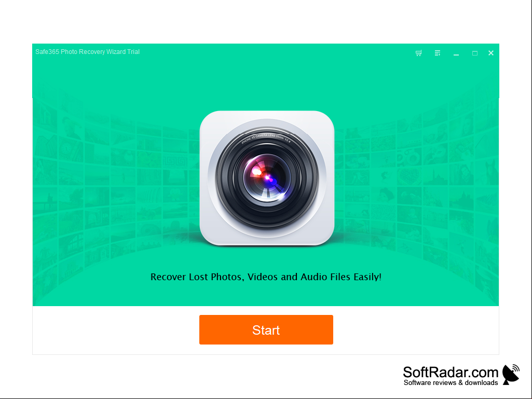Open the shopping cart purchase icon

click(x=418, y=53)
